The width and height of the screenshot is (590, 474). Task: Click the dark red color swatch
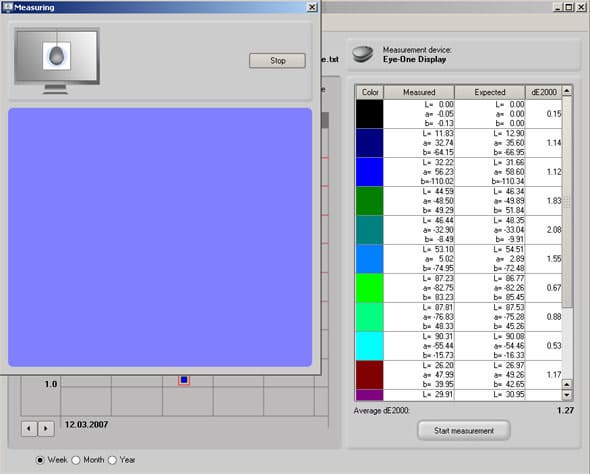pos(370,375)
